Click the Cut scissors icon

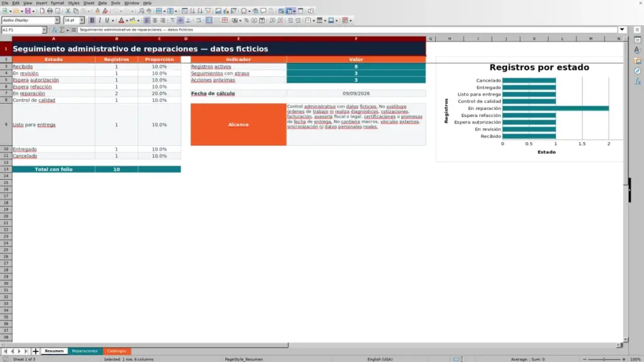(68, 11)
